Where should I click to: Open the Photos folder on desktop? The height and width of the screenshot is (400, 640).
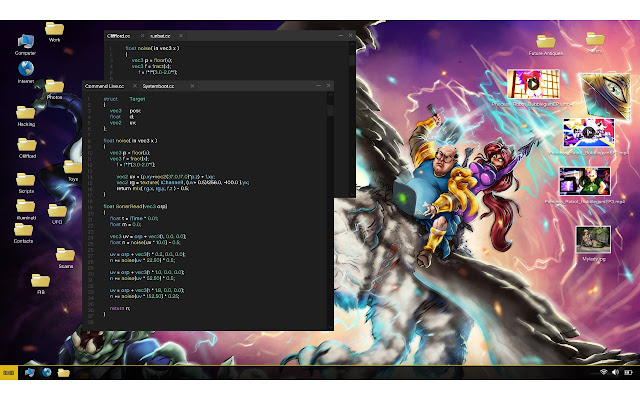tap(54, 86)
